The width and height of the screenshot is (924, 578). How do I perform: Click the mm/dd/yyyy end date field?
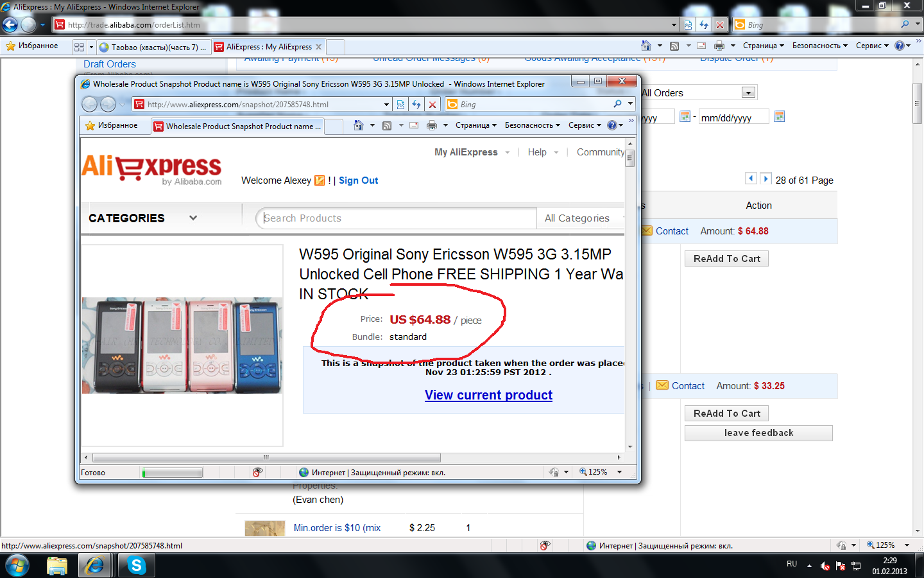[733, 117]
